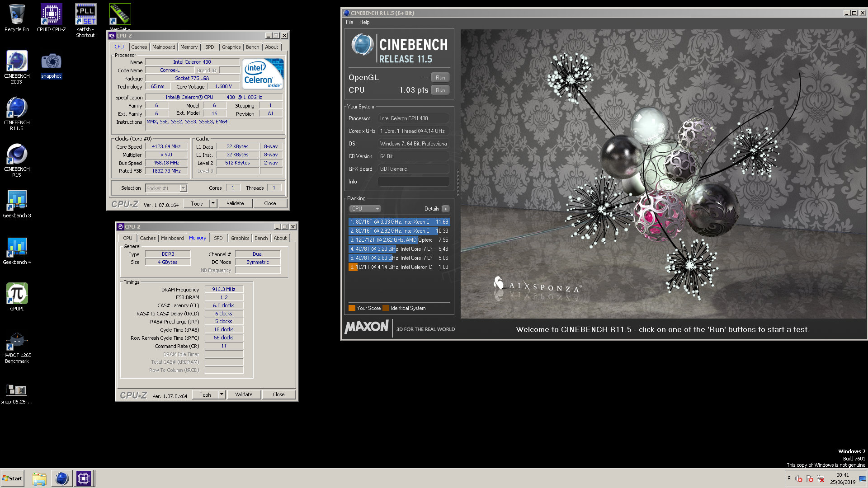Screen dimensions: 868x488
Task: Run the OpenGL test in Cinebench
Action: 440,78
